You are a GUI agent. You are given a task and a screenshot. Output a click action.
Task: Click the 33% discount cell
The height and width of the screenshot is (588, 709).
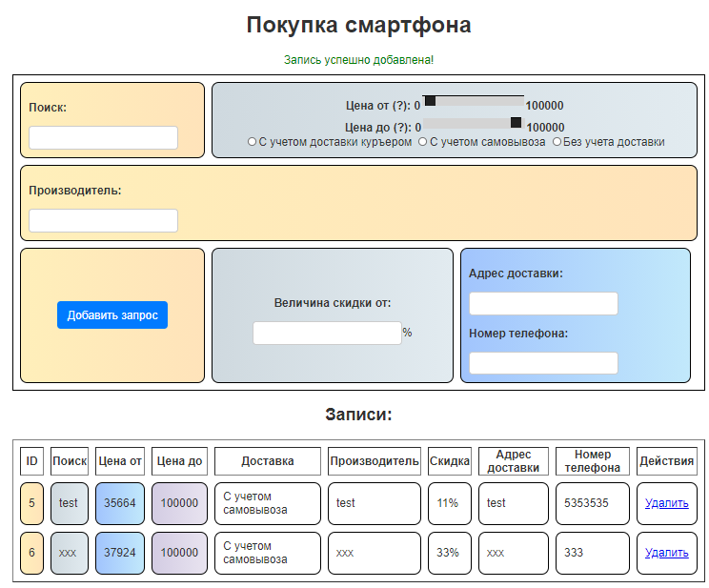(448, 553)
